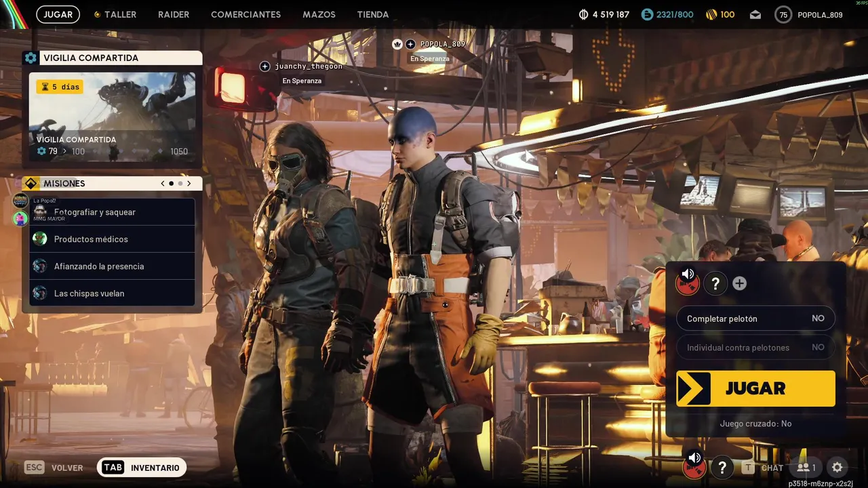
Task: Click the Misiones yellow diamond emblem
Action: tap(31, 184)
